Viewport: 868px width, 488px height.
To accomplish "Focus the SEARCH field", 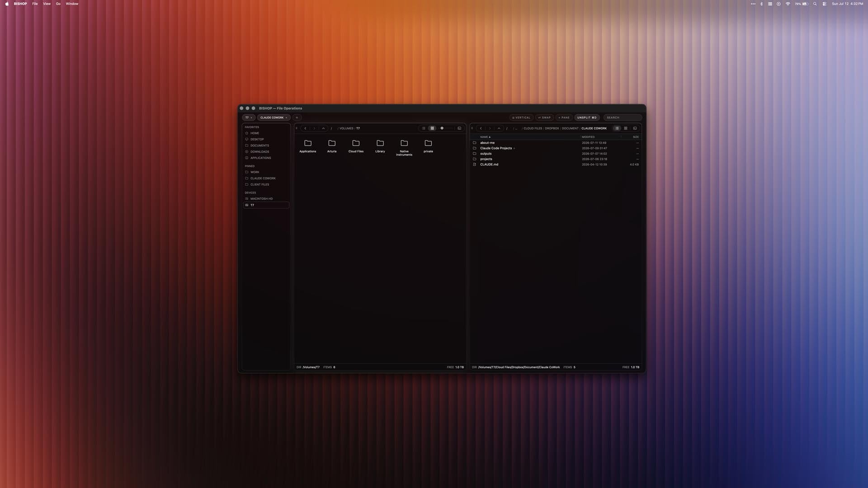I will click(x=623, y=117).
